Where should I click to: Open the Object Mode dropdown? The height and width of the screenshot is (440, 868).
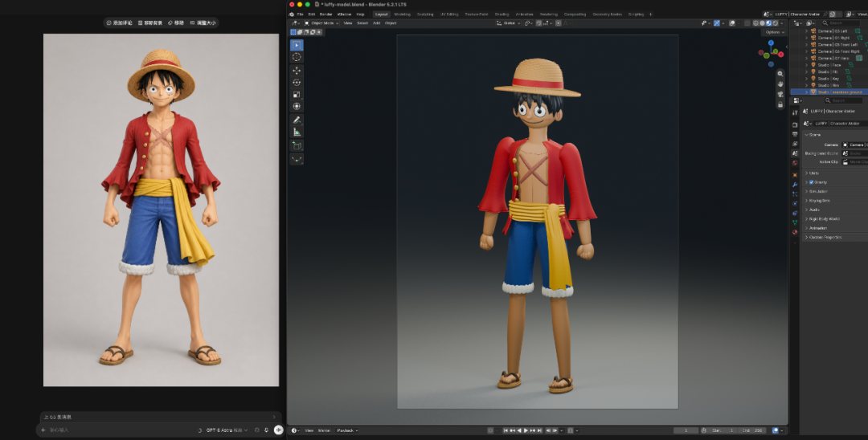click(x=321, y=23)
